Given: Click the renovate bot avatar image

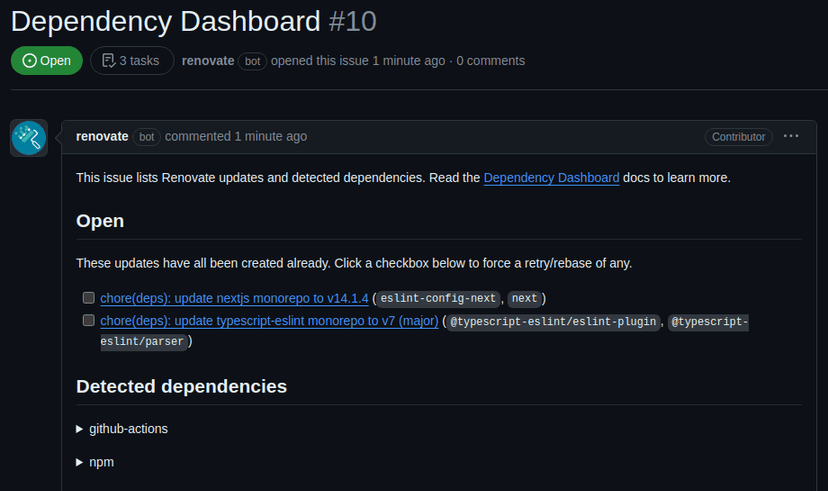Looking at the screenshot, I should [29, 138].
